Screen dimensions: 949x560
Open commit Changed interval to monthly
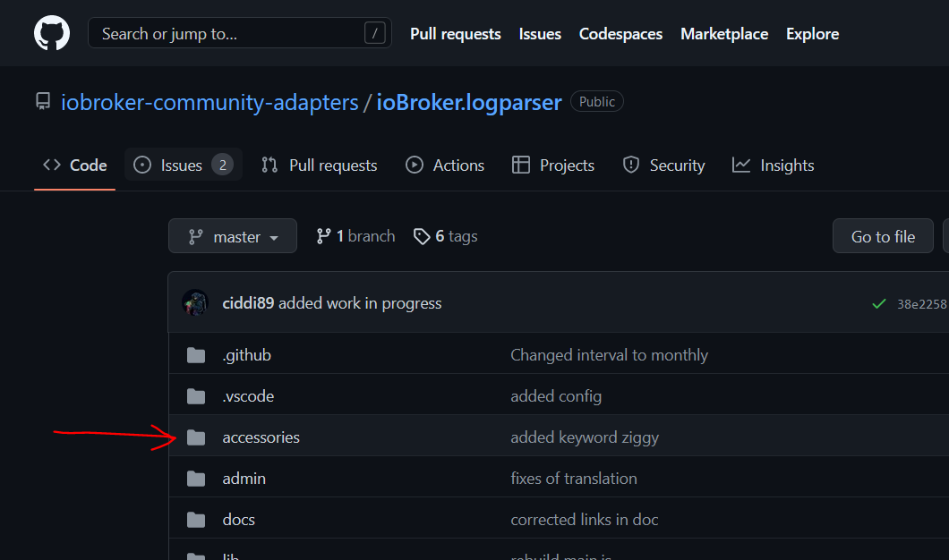click(609, 355)
